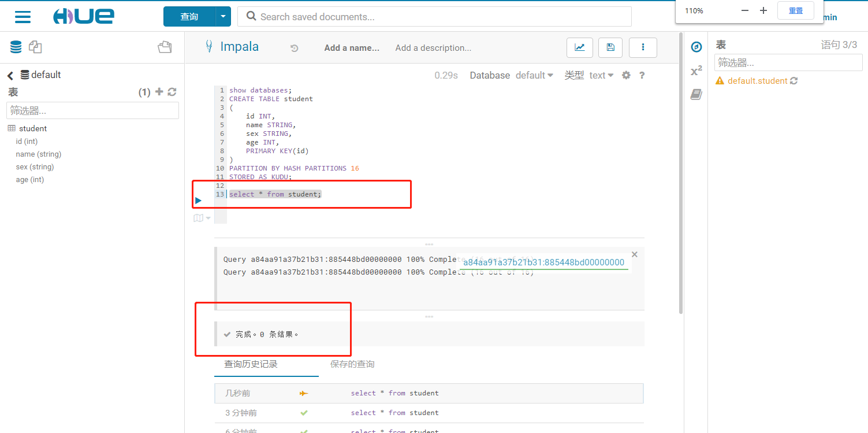
Task: Click browser zoom-in plus button
Action: click(x=763, y=10)
